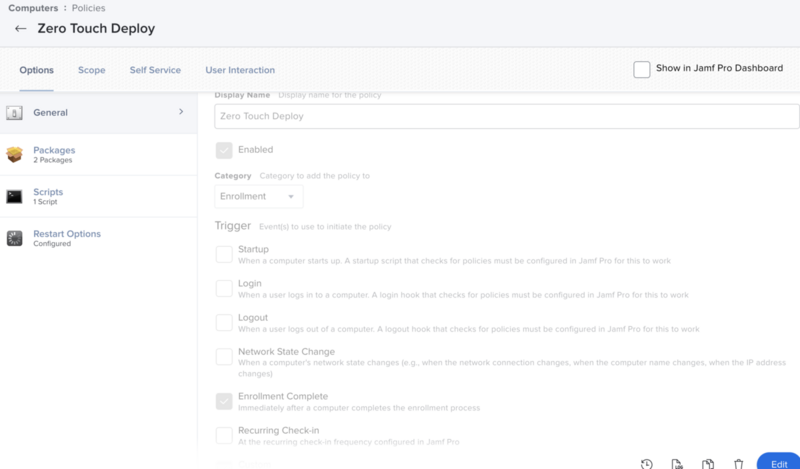Click the 'Configured' status text
Screen dimensions: 800x469
click(52, 244)
